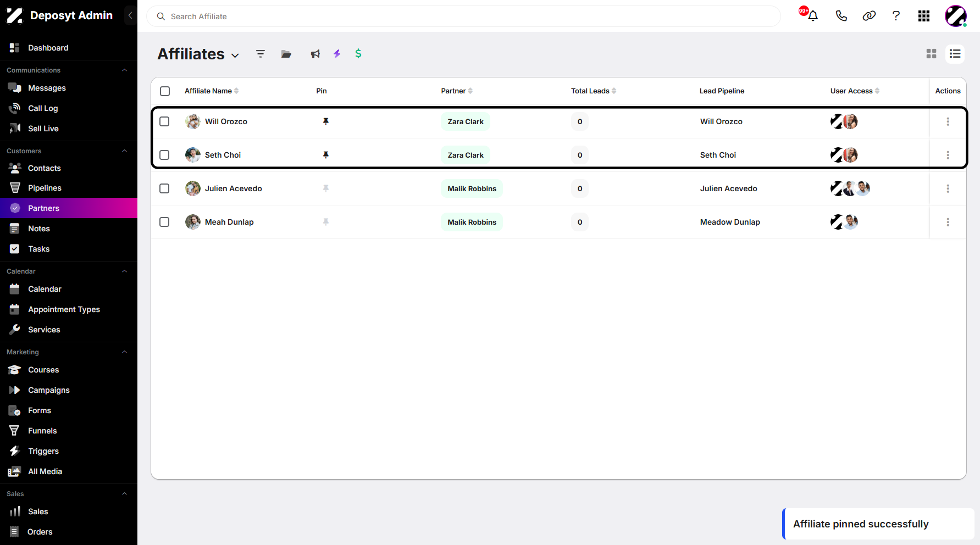Click the link chain icon in header
Screen dimensions: 980x545
(x=869, y=16)
